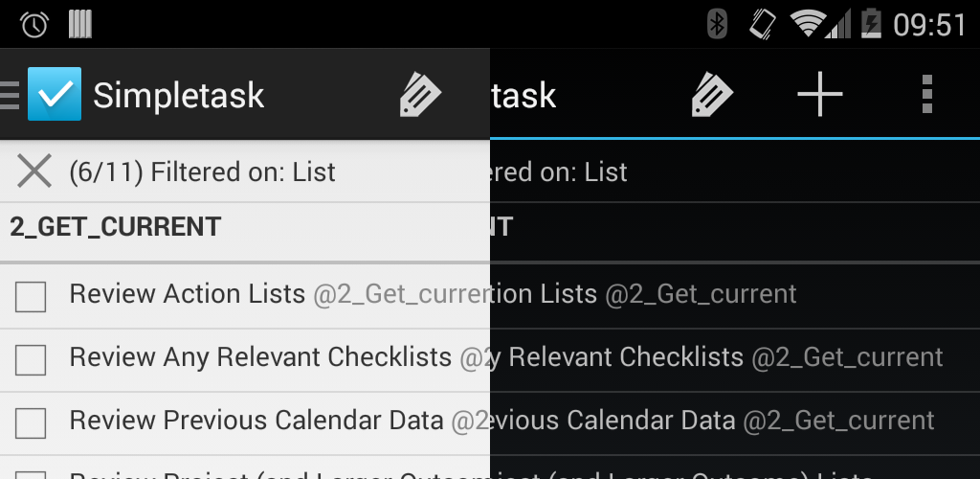Check the Review Any Relevant Checklists checkbox
The width and height of the screenshot is (980, 479).
[x=31, y=360]
